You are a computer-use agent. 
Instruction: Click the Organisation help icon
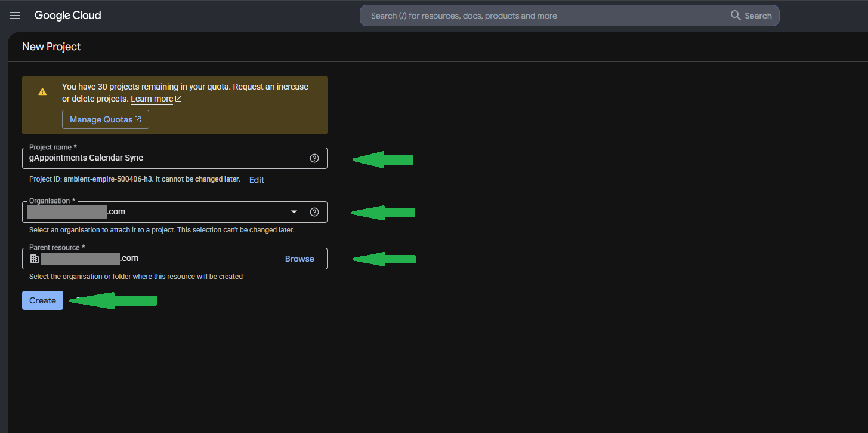point(314,212)
